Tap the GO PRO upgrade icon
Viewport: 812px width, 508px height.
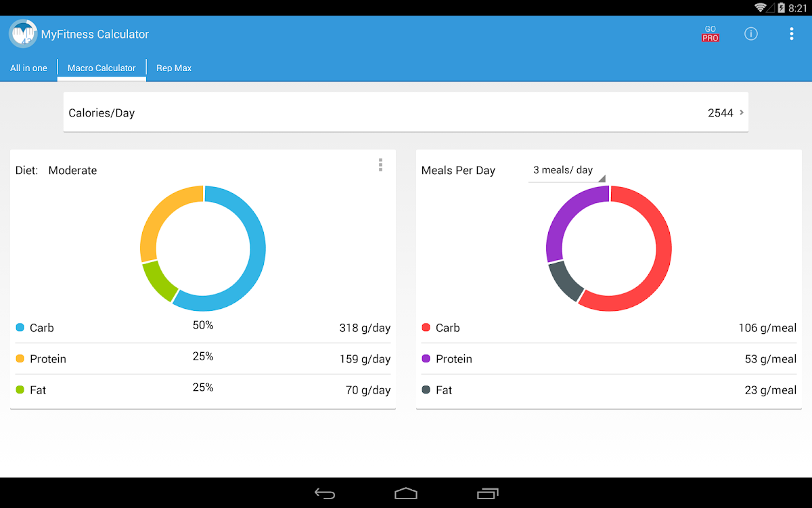(x=710, y=34)
